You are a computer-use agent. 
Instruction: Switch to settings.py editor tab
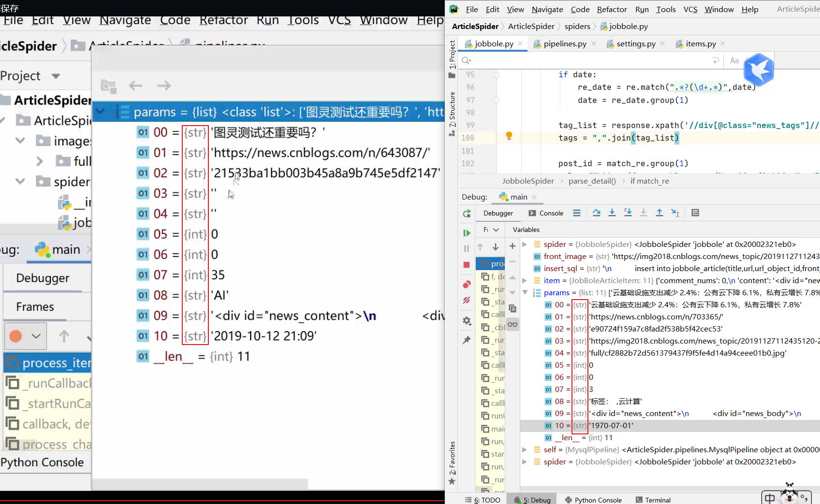click(636, 44)
